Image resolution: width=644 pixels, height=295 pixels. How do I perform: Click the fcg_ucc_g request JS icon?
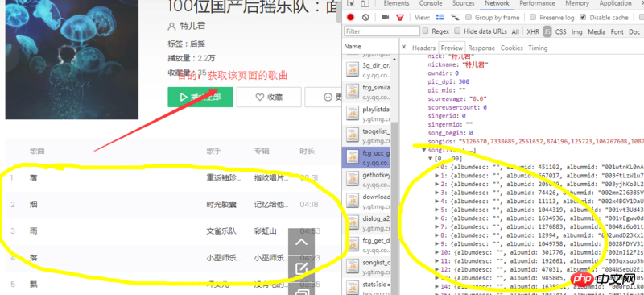pos(353,156)
